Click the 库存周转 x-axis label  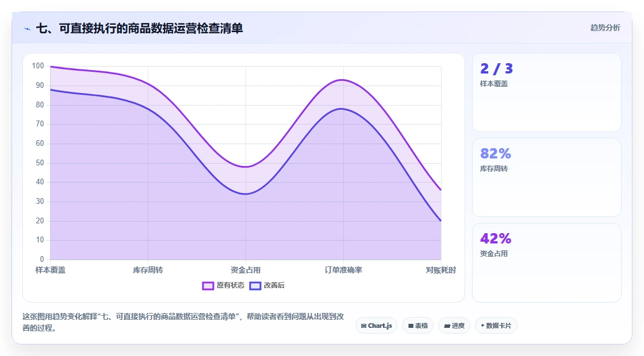point(148,270)
